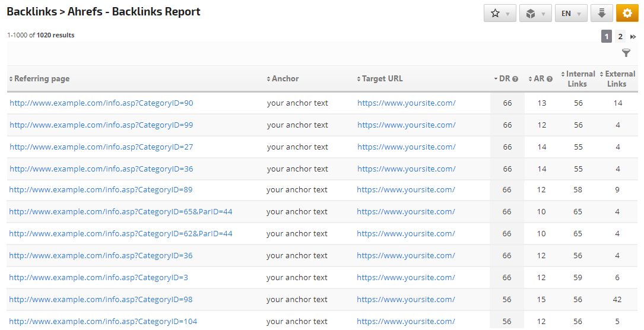Click the DR help question mark
Viewport: 644px width, 330px height.
515,79
